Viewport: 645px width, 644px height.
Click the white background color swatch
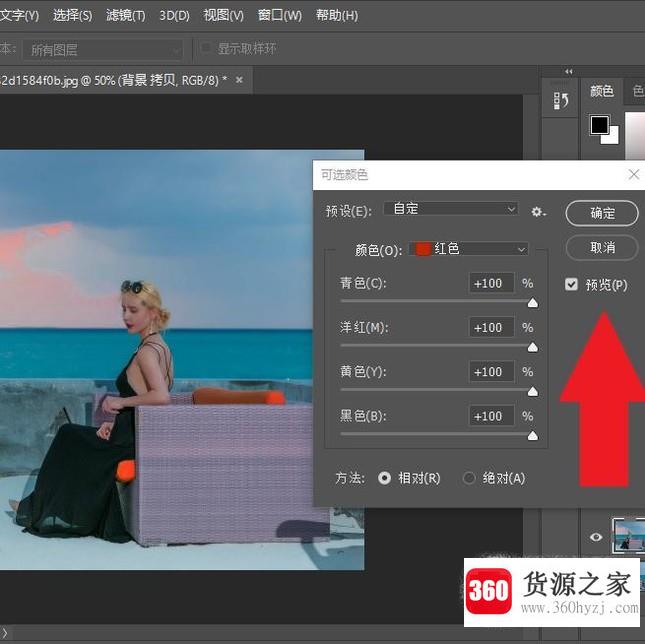point(613,138)
